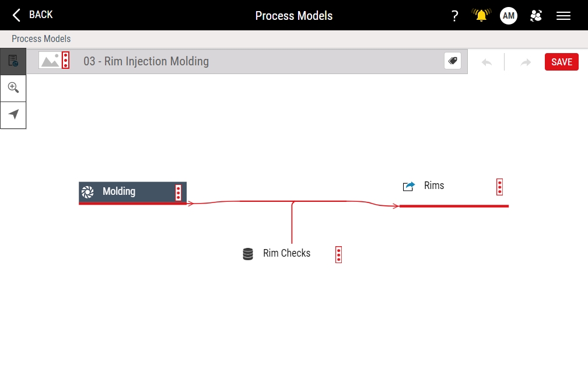This screenshot has width=588, height=378.
Task: Click the help question mark icon
Action: coord(455,16)
